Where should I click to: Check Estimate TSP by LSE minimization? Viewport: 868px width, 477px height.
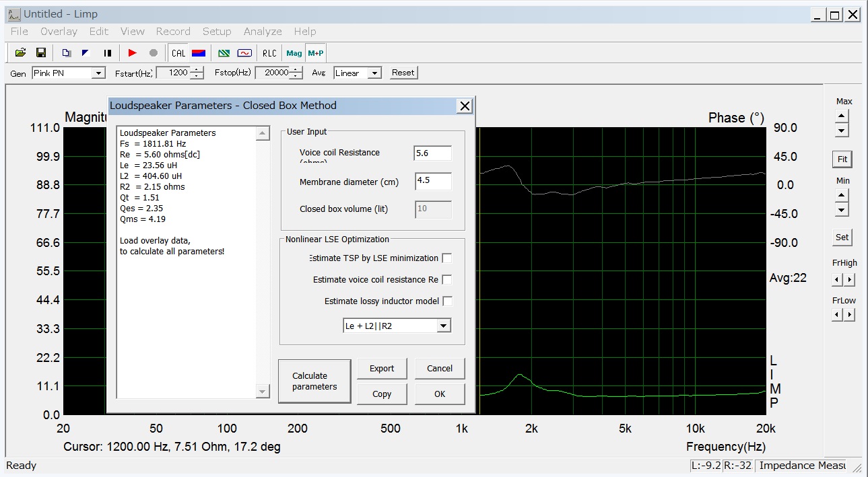click(446, 258)
